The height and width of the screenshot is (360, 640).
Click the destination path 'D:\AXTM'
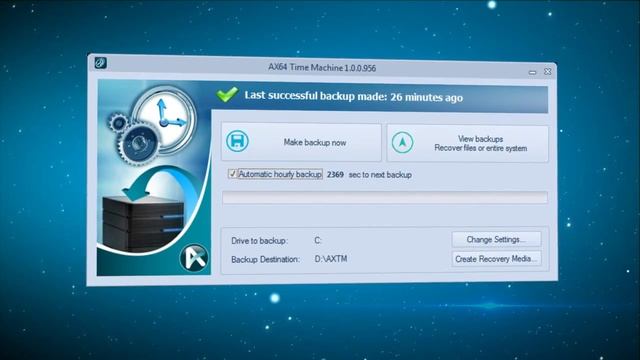[x=331, y=259]
